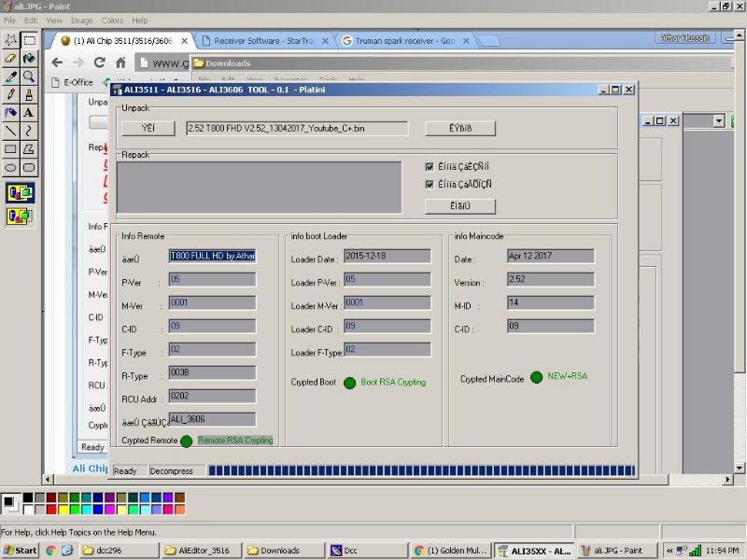Select the Pencil tool
The height and width of the screenshot is (560, 747).
pos(11,94)
